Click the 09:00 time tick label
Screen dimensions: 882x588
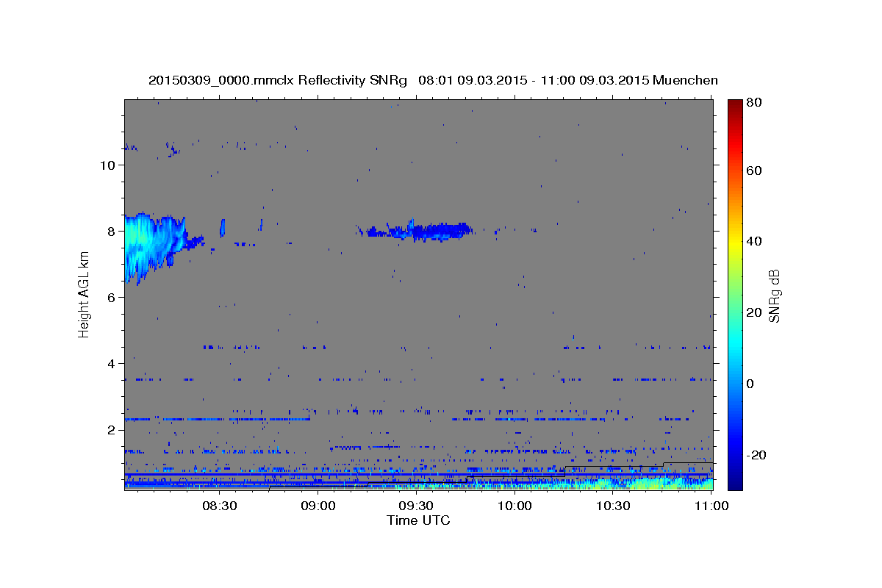coord(318,506)
